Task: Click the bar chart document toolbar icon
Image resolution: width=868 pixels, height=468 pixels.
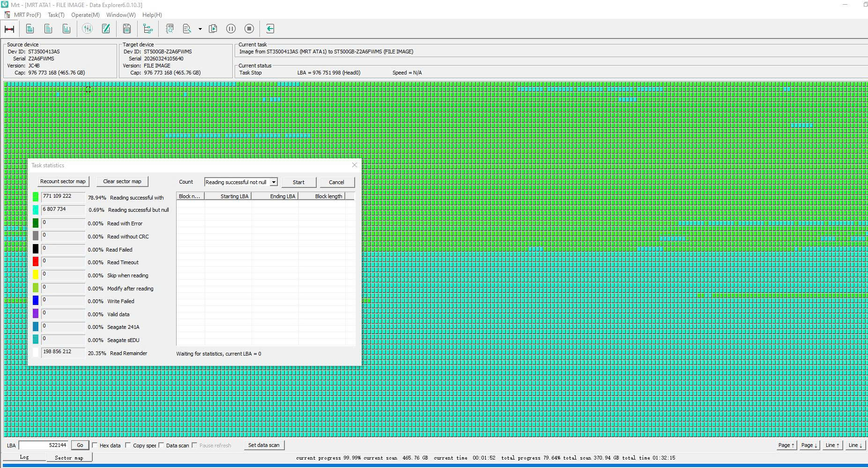Action: pos(67,29)
